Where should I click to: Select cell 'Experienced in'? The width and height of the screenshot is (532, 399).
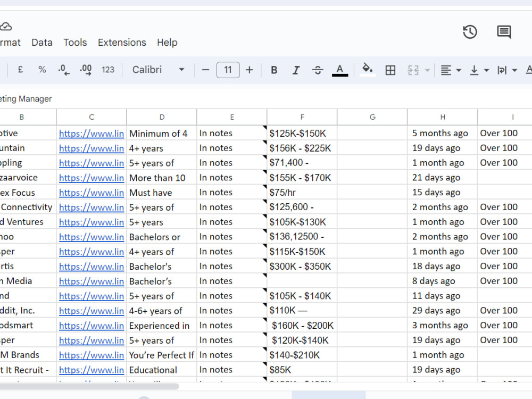tap(162, 326)
